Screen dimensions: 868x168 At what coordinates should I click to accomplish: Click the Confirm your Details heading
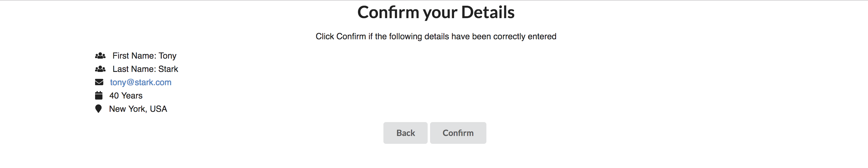[x=436, y=12]
